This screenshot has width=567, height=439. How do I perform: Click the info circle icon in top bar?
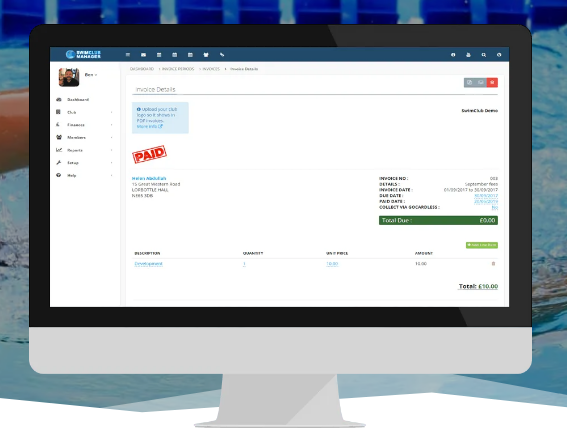453,55
